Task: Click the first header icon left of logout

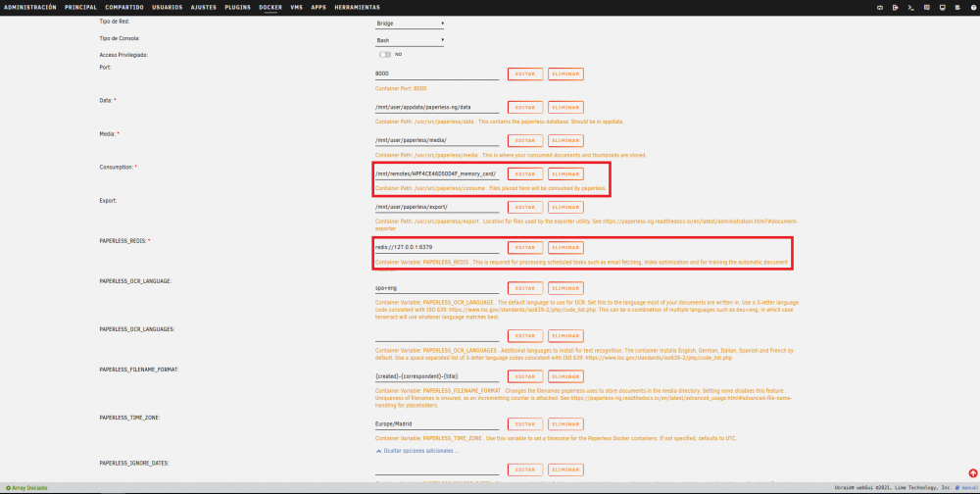Action: pyautogui.click(x=880, y=8)
